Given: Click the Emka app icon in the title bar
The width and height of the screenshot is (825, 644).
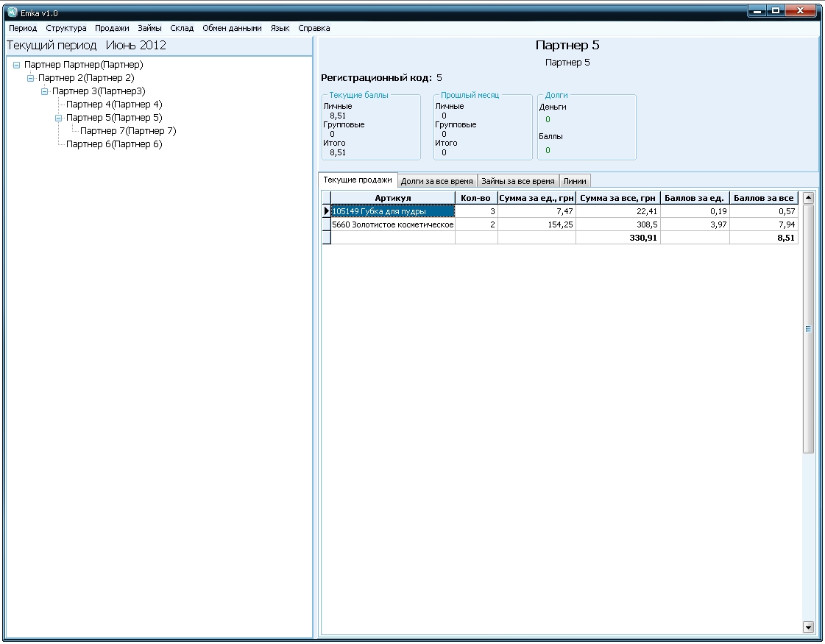Looking at the screenshot, I should pos(13,12).
